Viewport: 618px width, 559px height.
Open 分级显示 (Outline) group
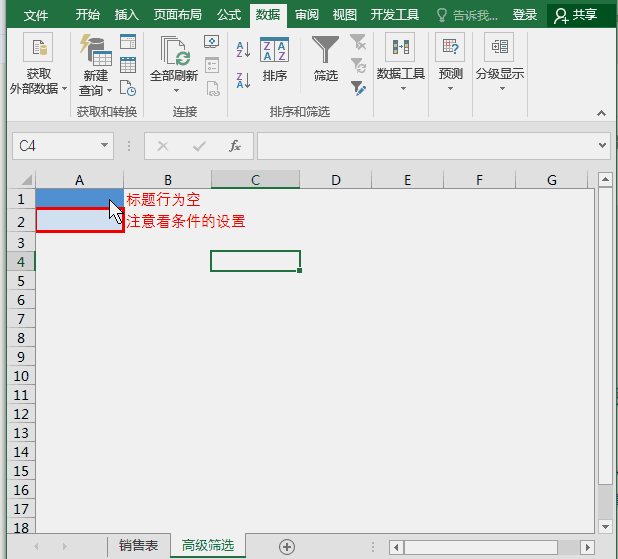(500, 62)
